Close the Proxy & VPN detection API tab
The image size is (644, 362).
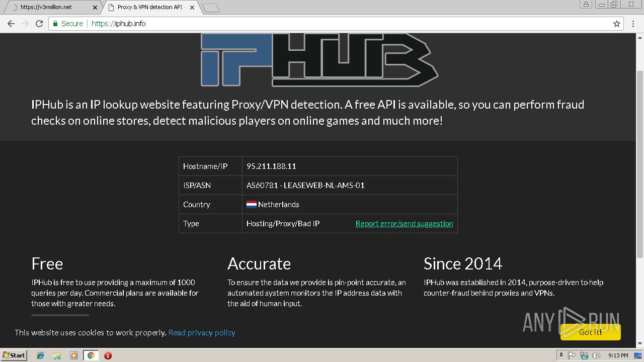point(192,8)
